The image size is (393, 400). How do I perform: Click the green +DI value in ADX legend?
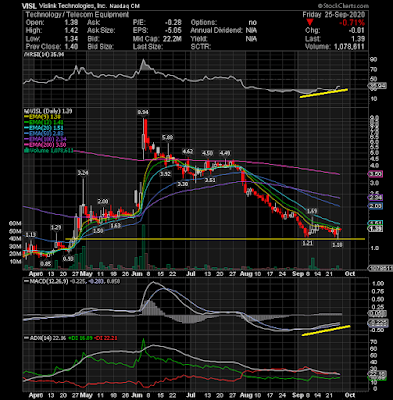[x=80, y=338]
